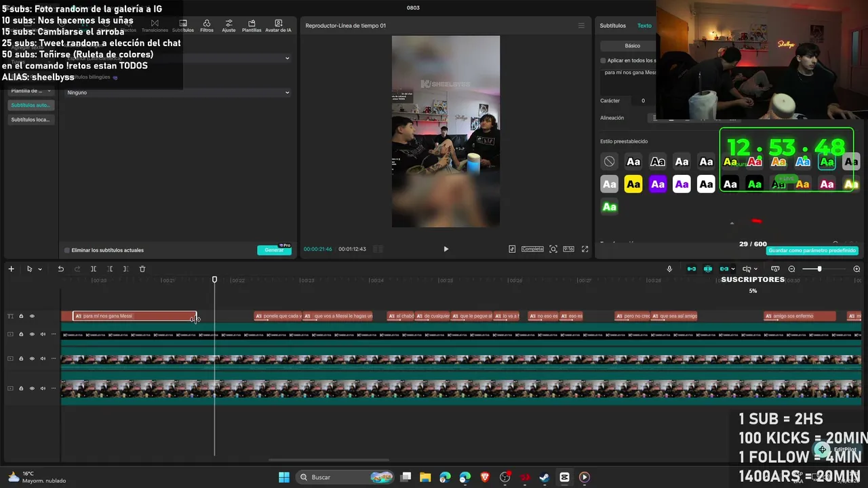Apply the yellow background Aa preset
This screenshot has height=488, width=868.
point(633,184)
